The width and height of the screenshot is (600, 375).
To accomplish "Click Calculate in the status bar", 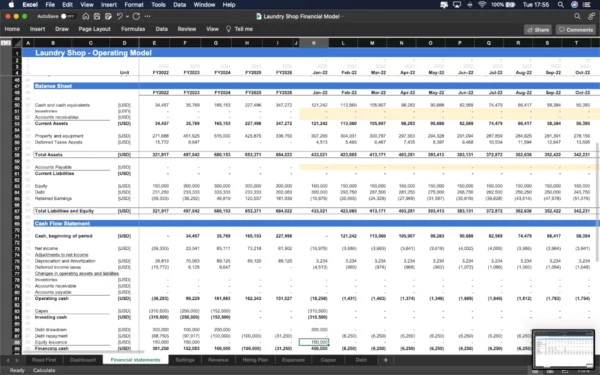I will coord(44,370).
